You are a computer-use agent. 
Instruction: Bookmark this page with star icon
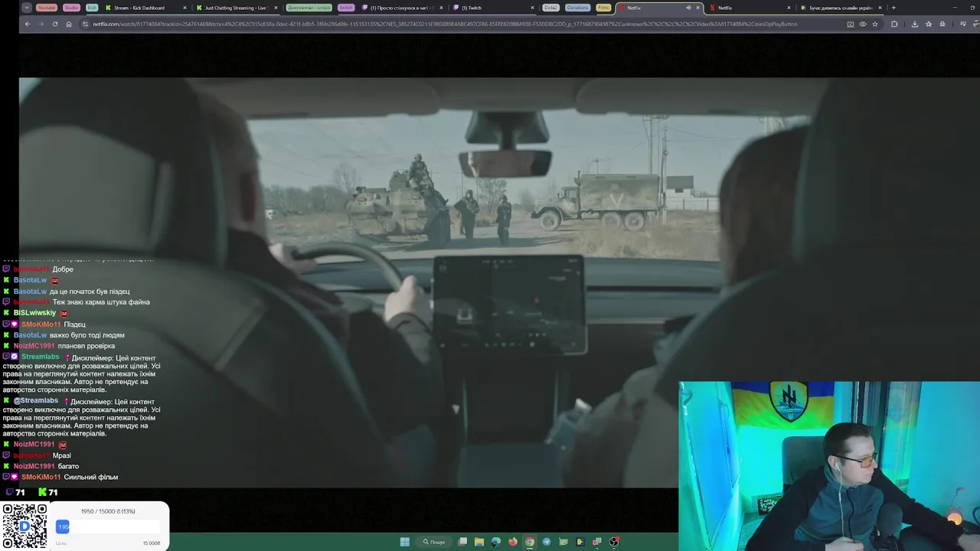tap(875, 24)
